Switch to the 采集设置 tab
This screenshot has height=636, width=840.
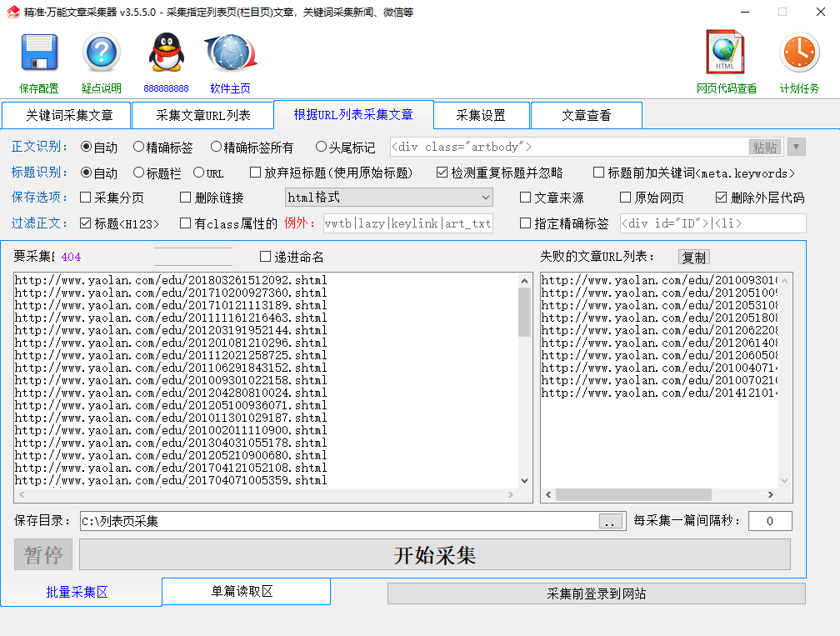[481, 115]
